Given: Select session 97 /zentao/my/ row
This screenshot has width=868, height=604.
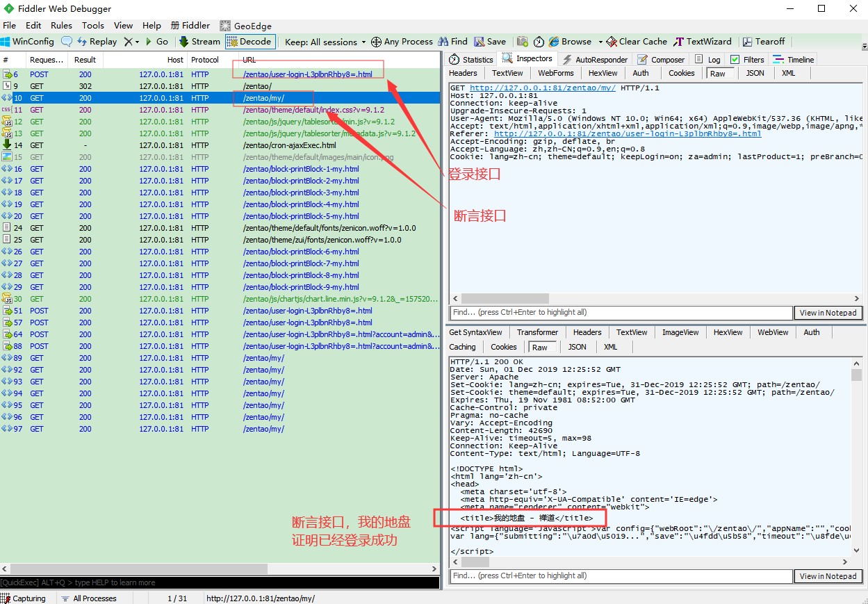Looking at the screenshot, I should coord(220,429).
